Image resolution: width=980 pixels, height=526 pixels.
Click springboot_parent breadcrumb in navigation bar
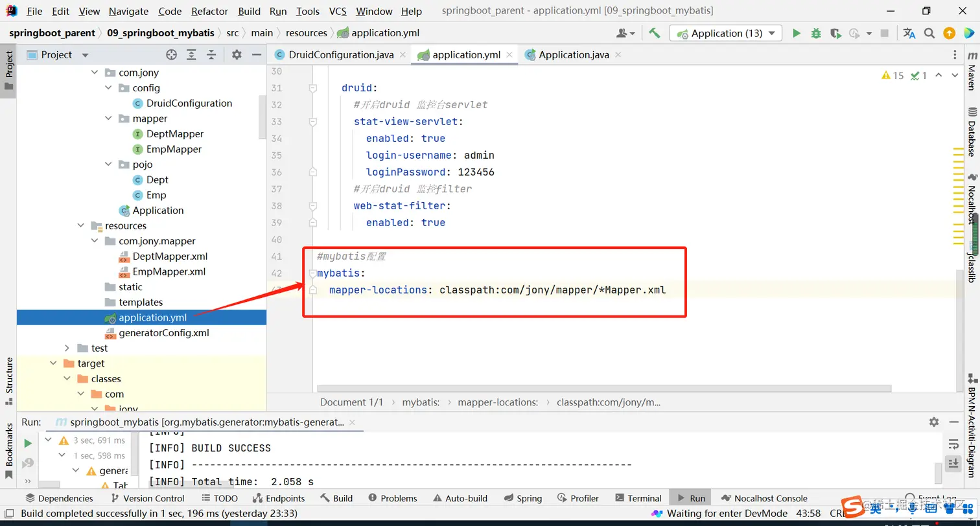[52, 33]
